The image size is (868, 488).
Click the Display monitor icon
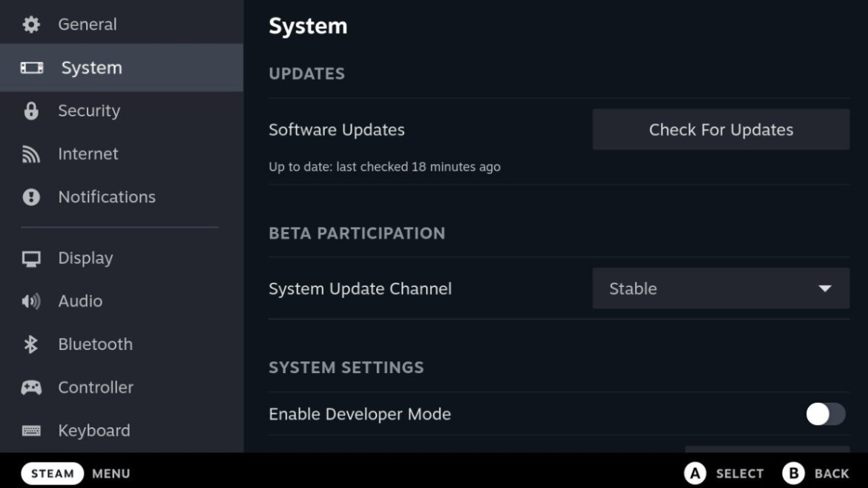tap(31, 259)
